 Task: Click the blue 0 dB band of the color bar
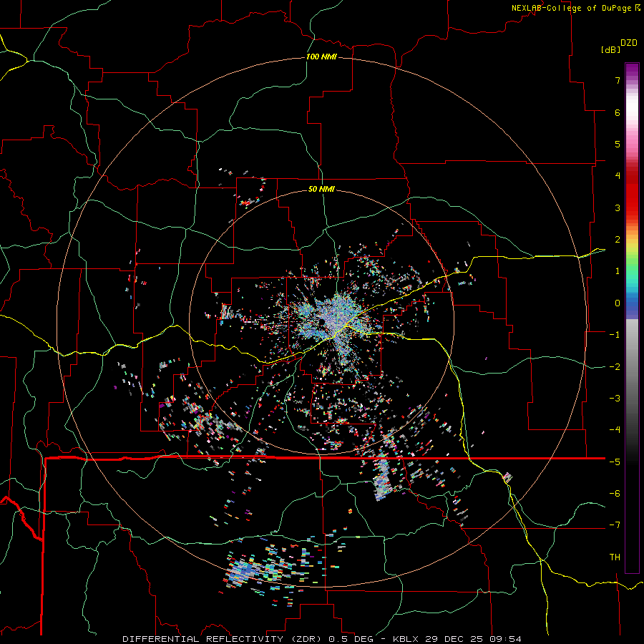pos(632,304)
